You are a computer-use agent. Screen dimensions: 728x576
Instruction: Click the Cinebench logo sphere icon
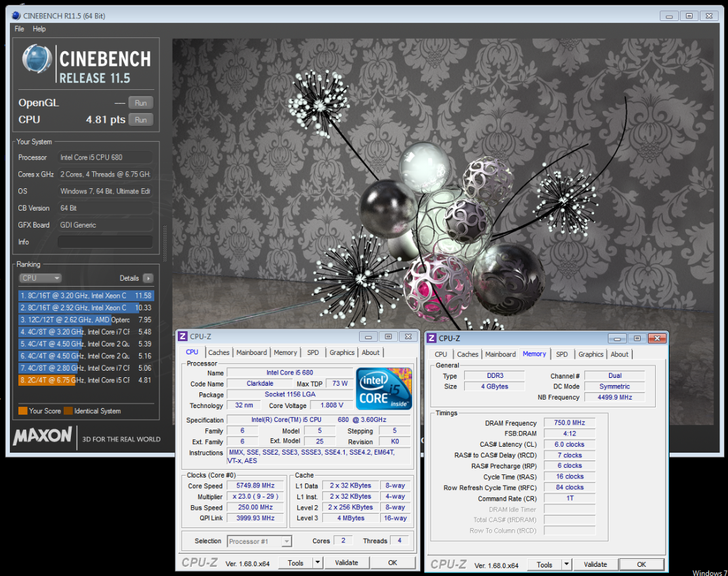(37, 59)
